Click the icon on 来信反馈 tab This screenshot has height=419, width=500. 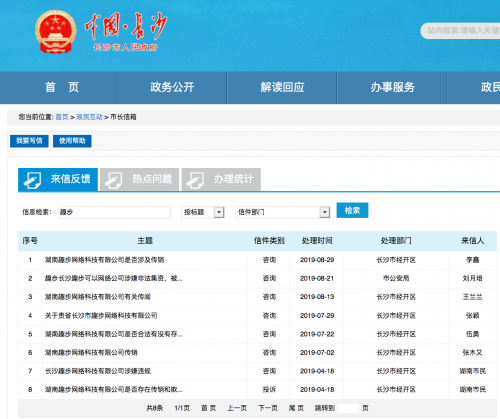pyautogui.click(x=32, y=180)
